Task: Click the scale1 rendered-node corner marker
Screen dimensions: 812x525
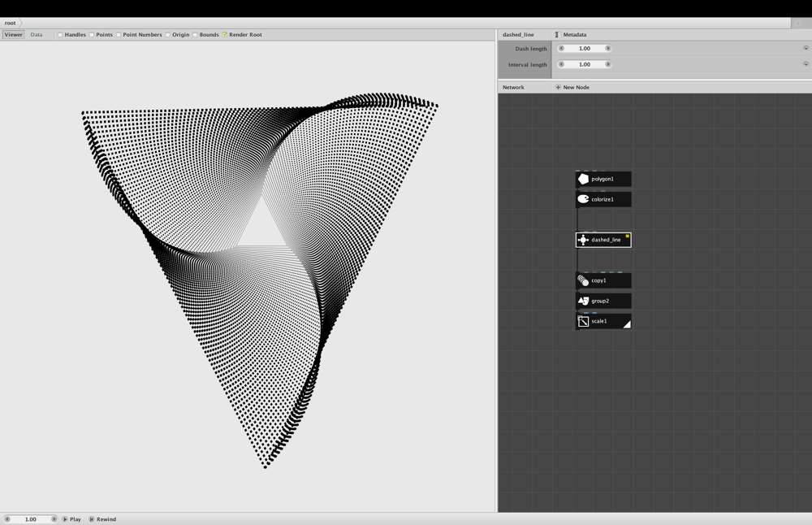Action: [x=627, y=324]
